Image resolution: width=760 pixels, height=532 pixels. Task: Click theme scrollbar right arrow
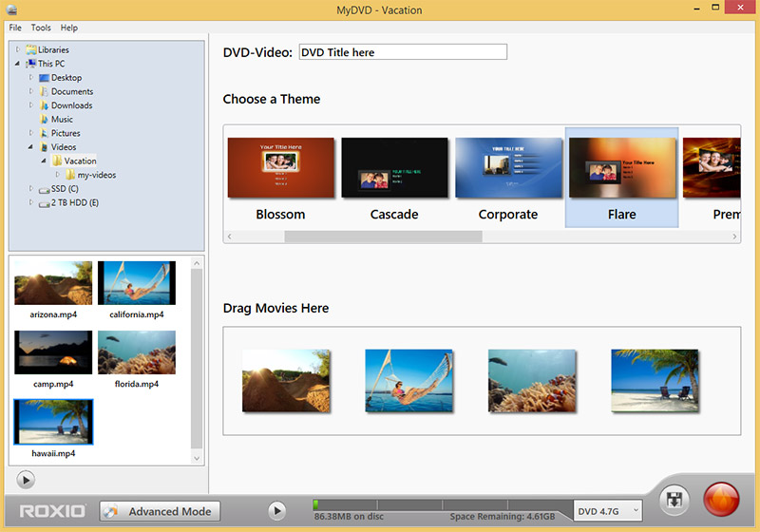(x=734, y=237)
